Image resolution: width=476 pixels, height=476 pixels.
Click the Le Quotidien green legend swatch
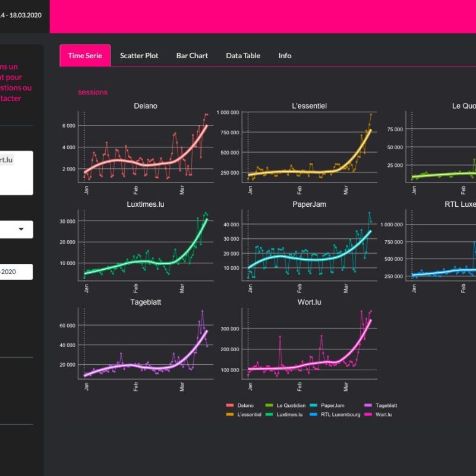269,405
